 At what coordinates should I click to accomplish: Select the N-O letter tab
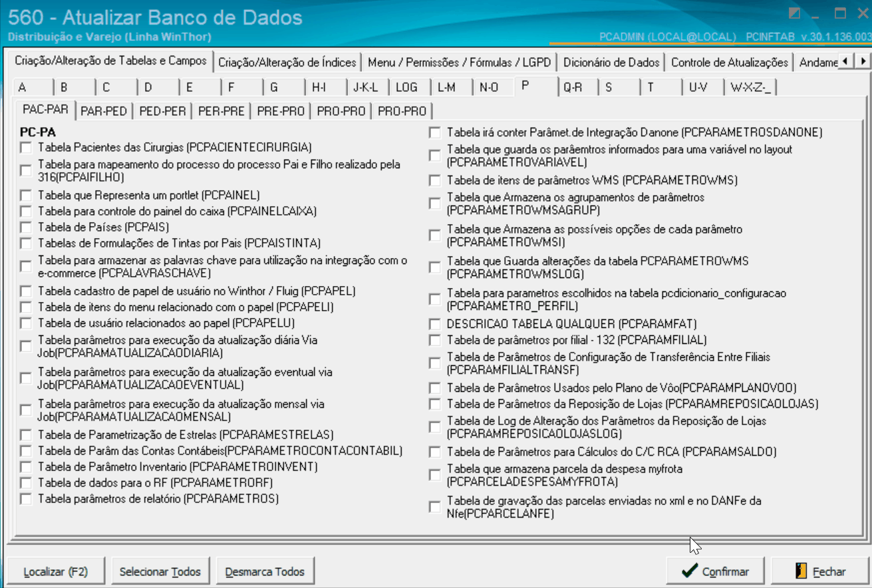[x=493, y=88]
